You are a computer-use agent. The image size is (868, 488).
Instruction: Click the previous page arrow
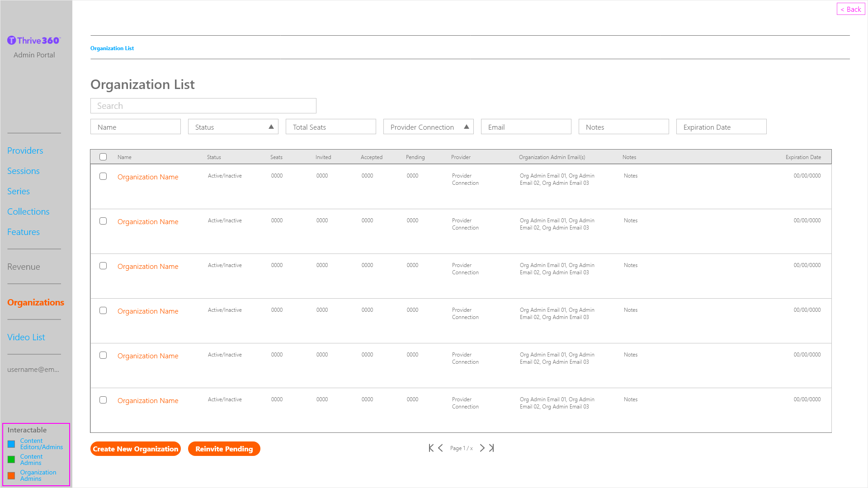click(x=440, y=448)
